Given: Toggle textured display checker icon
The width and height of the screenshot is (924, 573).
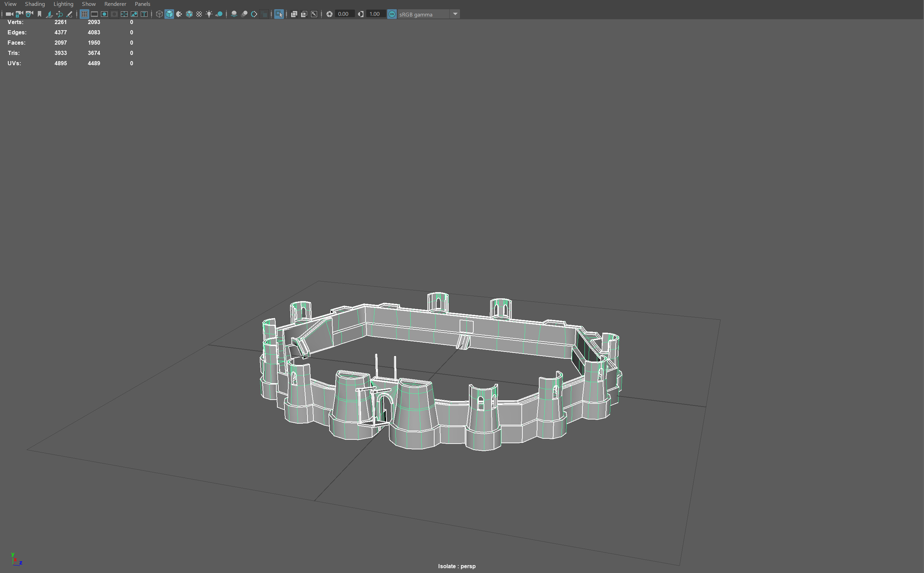Looking at the screenshot, I should point(199,14).
